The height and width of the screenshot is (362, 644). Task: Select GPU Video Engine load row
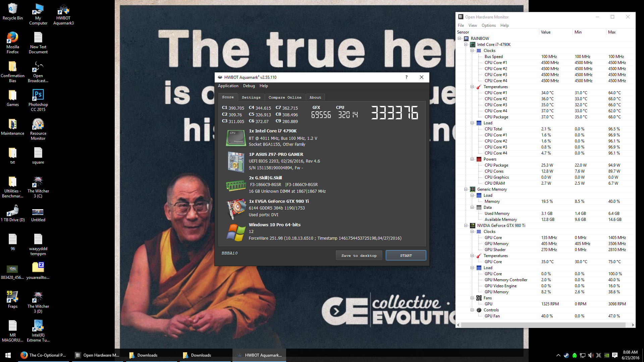[546, 286]
